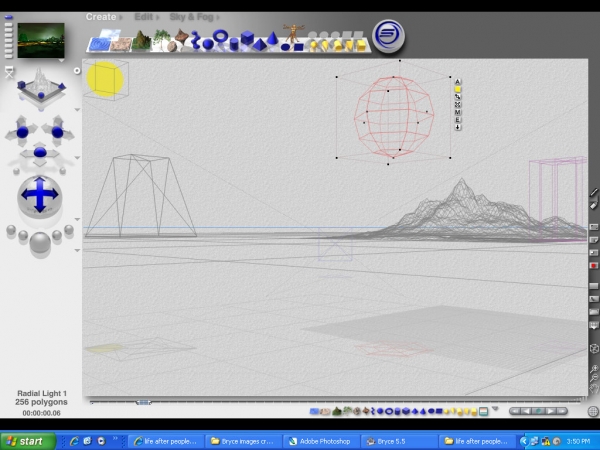This screenshot has height=450, width=600.
Task: Select the yellow family color swatch
Action: click(458, 89)
